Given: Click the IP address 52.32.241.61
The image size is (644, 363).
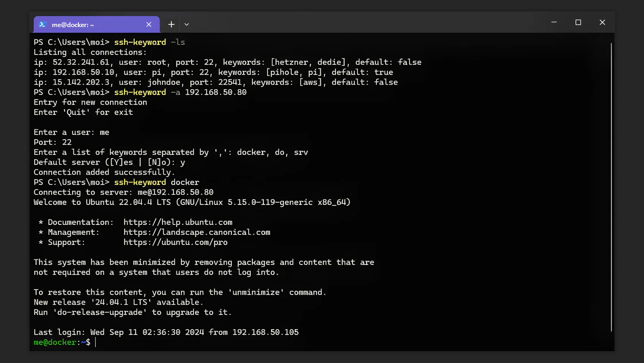Looking at the screenshot, I should (x=81, y=62).
